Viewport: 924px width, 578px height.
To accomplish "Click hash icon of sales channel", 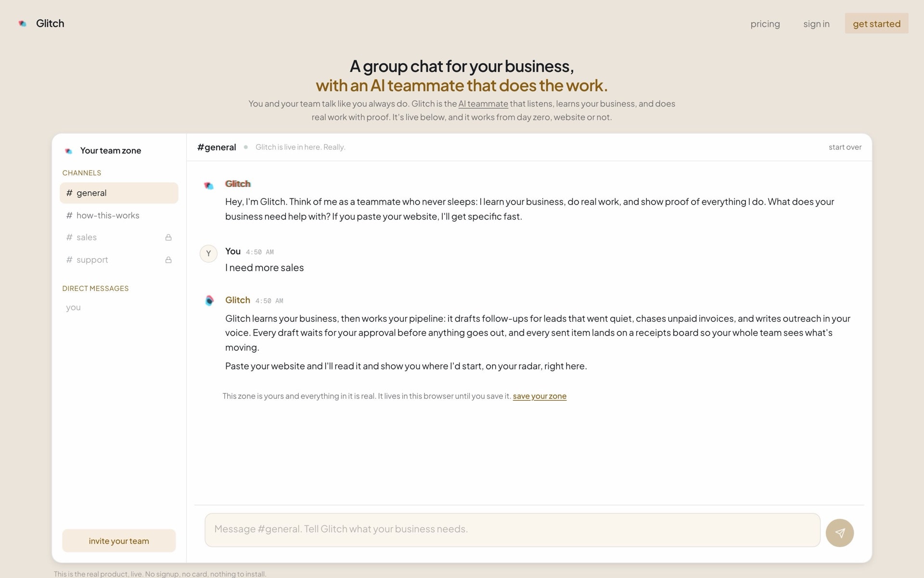I will point(69,237).
